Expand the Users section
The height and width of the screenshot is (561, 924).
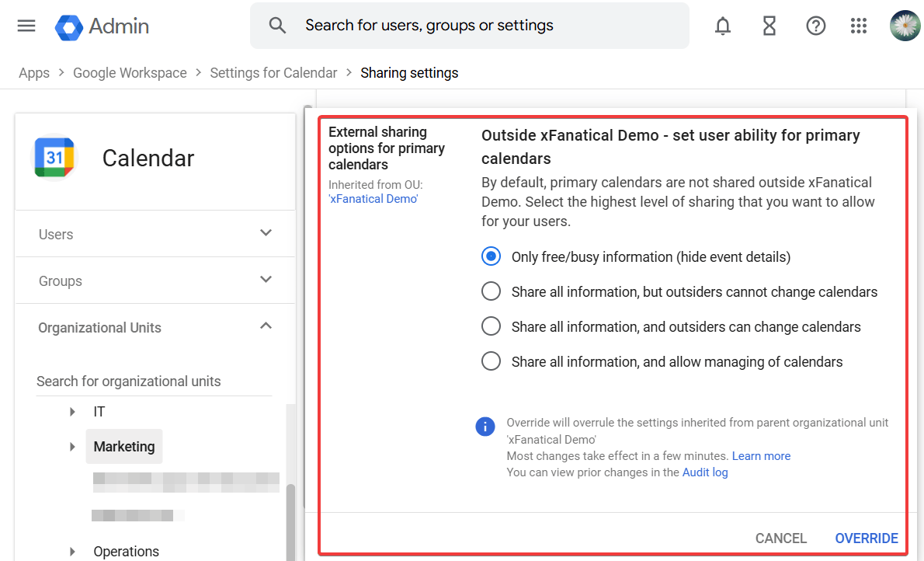(x=266, y=233)
